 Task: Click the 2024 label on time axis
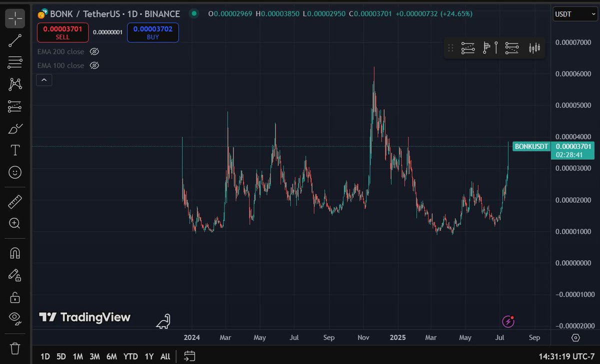pos(191,337)
